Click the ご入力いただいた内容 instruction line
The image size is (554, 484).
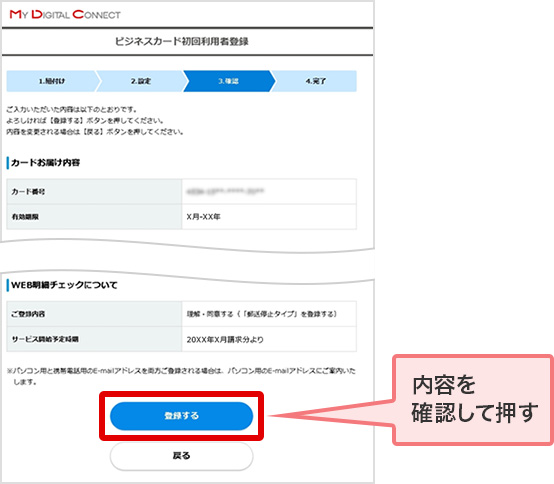72,110
